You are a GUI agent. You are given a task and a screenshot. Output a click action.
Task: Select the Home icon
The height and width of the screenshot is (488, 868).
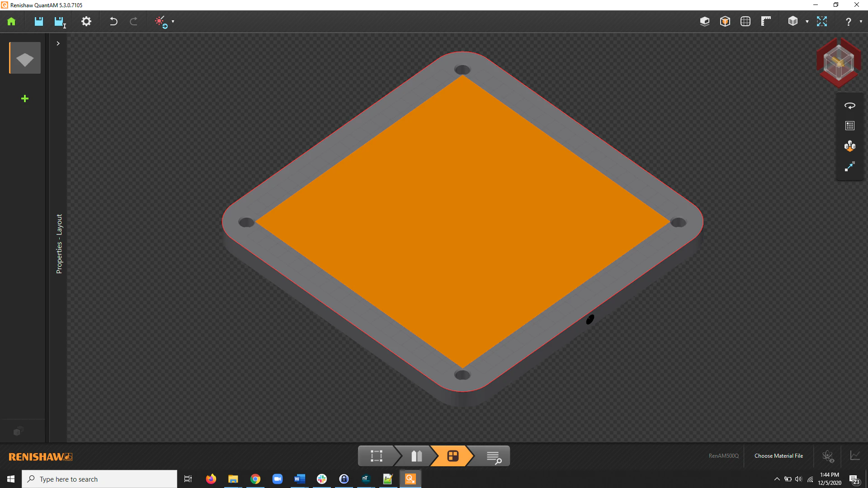click(x=11, y=21)
